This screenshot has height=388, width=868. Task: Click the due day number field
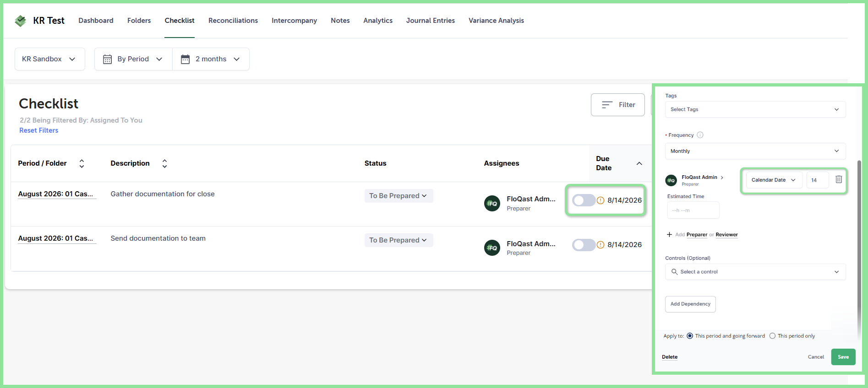point(818,180)
